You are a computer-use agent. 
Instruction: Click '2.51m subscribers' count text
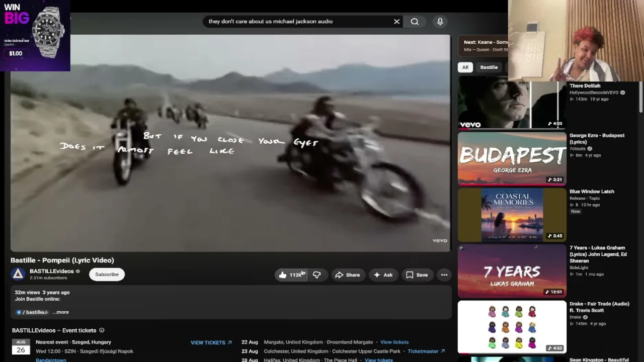(48, 278)
